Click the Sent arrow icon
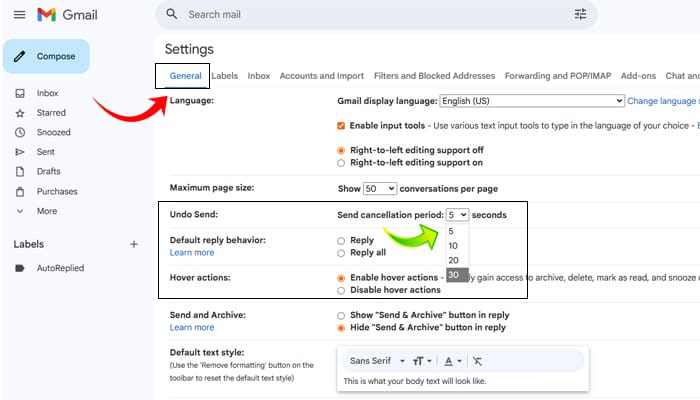 [x=20, y=152]
